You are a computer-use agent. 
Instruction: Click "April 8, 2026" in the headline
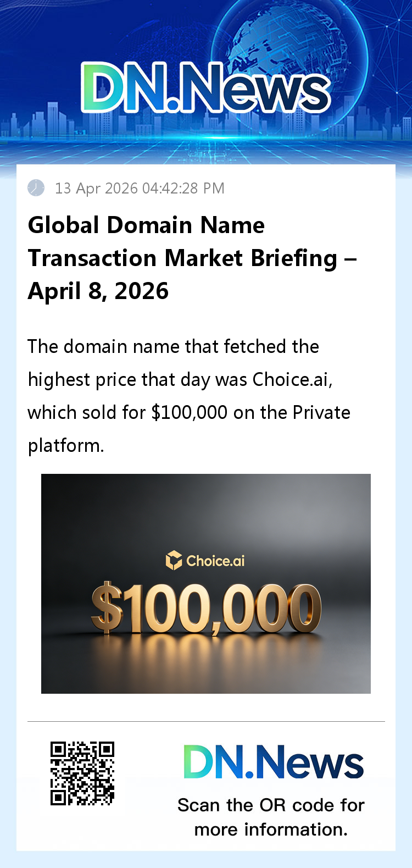(98, 291)
